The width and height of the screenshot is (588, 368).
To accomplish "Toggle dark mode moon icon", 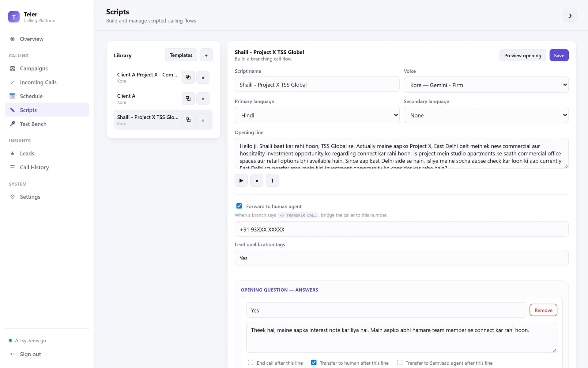I will tap(570, 16).
